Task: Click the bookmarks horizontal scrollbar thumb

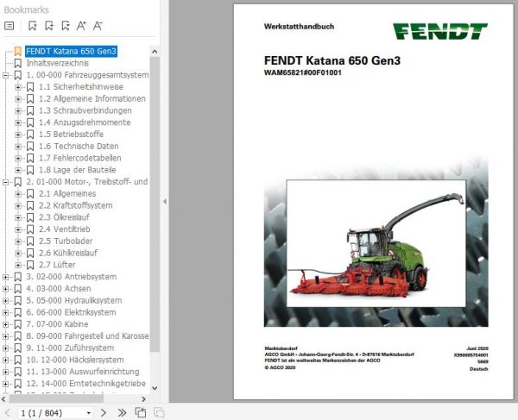Action: coord(56,399)
